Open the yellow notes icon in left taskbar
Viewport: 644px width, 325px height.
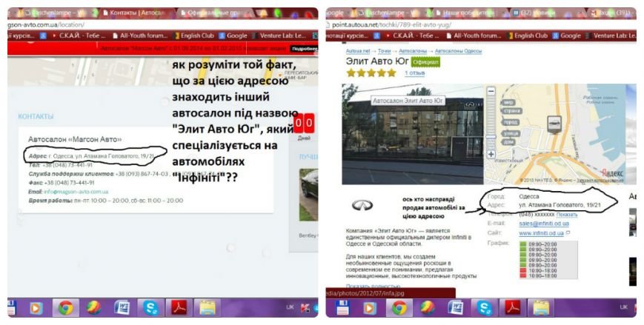pos(208,307)
